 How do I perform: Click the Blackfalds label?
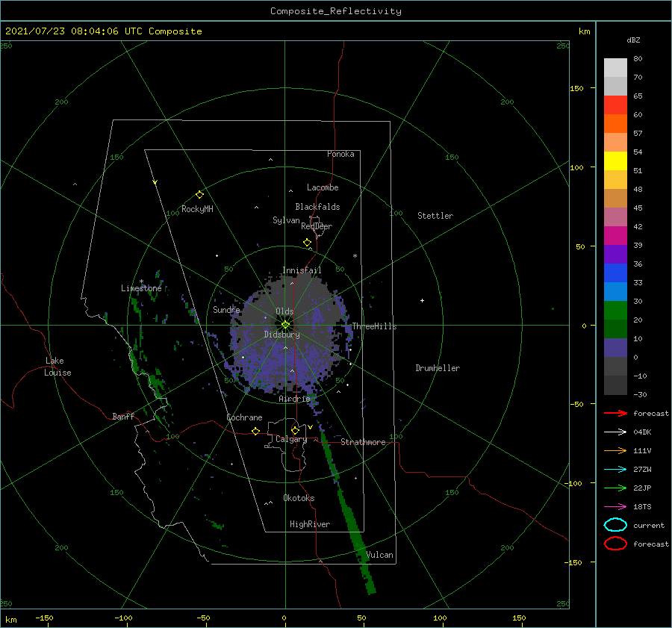317,207
